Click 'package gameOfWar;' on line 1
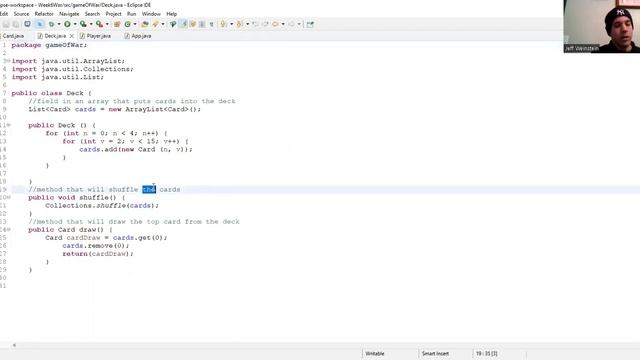Image resolution: width=640 pixels, height=360 pixels. (x=49, y=45)
